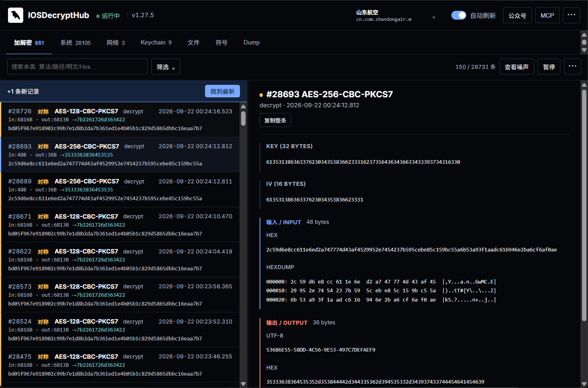Click the record list scrollbar thumb
The height and width of the screenshot is (388, 588).
(x=243, y=119)
